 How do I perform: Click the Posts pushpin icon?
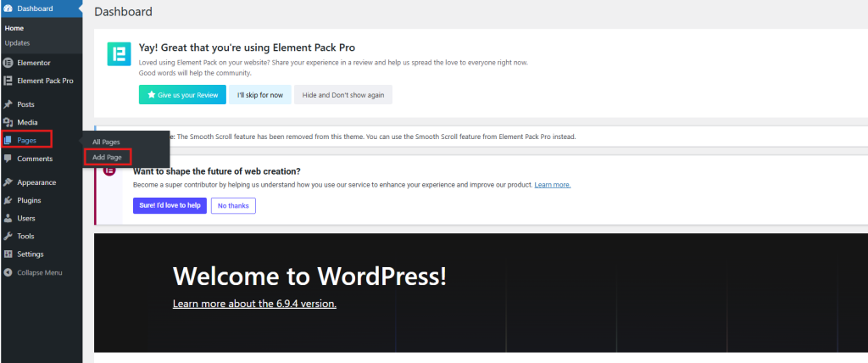pyautogui.click(x=8, y=104)
